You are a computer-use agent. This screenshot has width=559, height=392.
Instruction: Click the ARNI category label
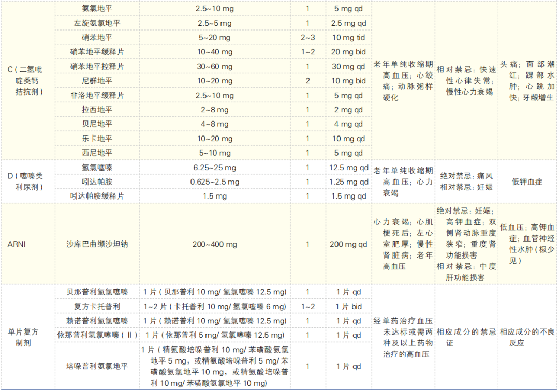click(x=17, y=244)
